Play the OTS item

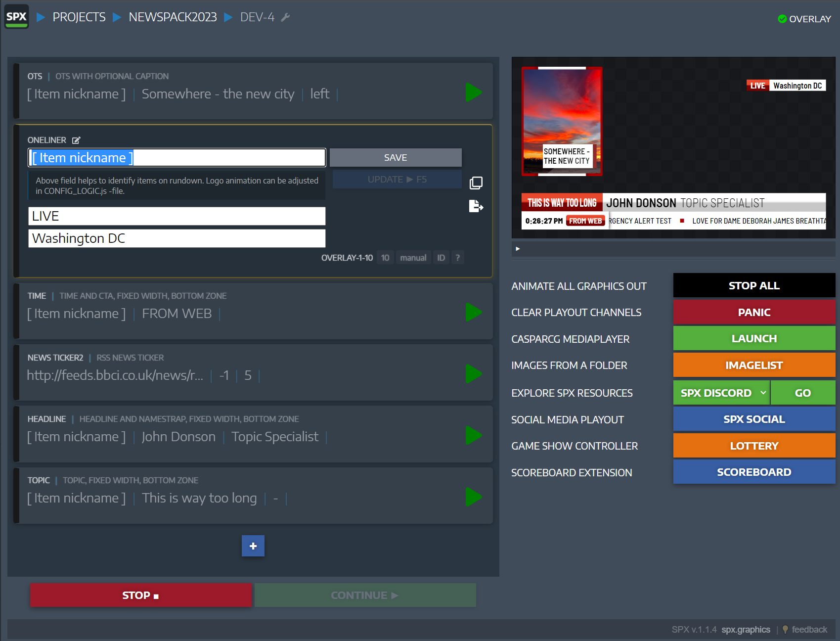pos(473,92)
